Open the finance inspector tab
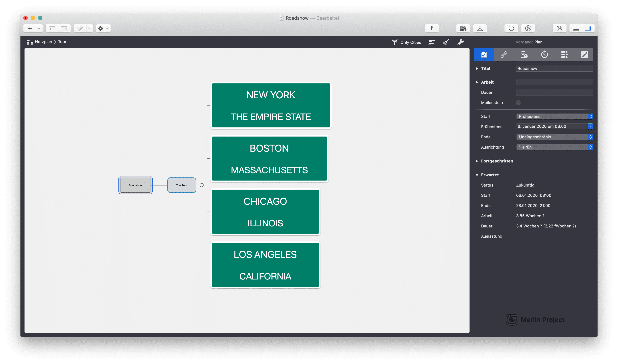 [x=524, y=54]
